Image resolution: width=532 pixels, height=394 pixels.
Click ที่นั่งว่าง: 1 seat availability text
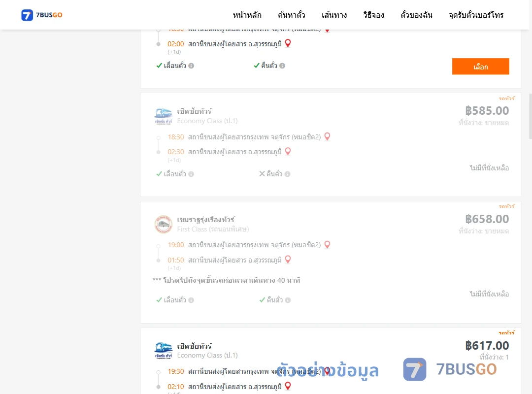click(494, 357)
